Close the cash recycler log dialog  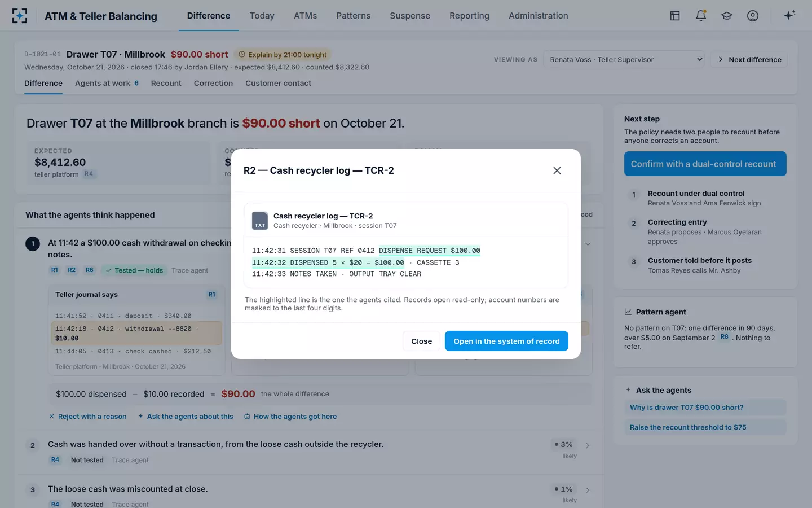pos(557,170)
